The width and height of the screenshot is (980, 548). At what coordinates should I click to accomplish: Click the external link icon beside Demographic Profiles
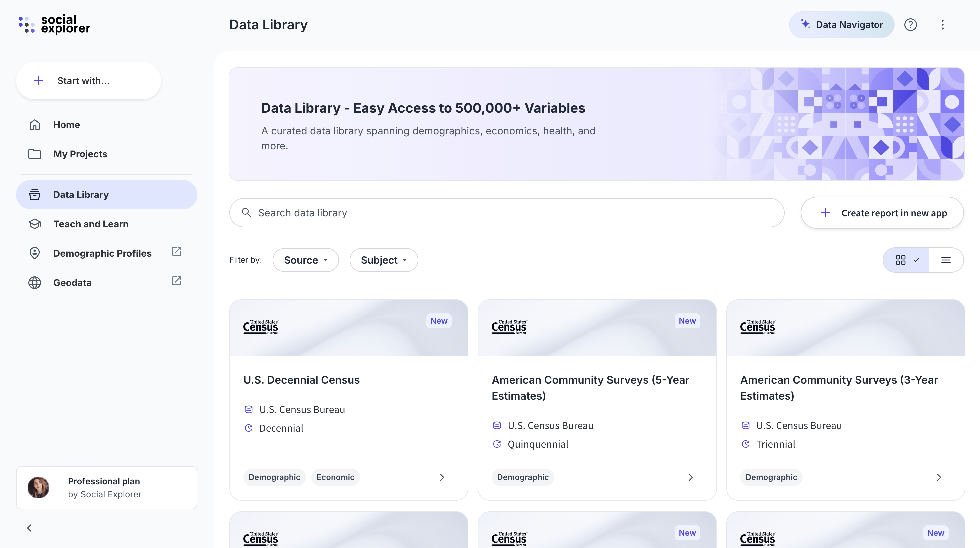pos(177,252)
